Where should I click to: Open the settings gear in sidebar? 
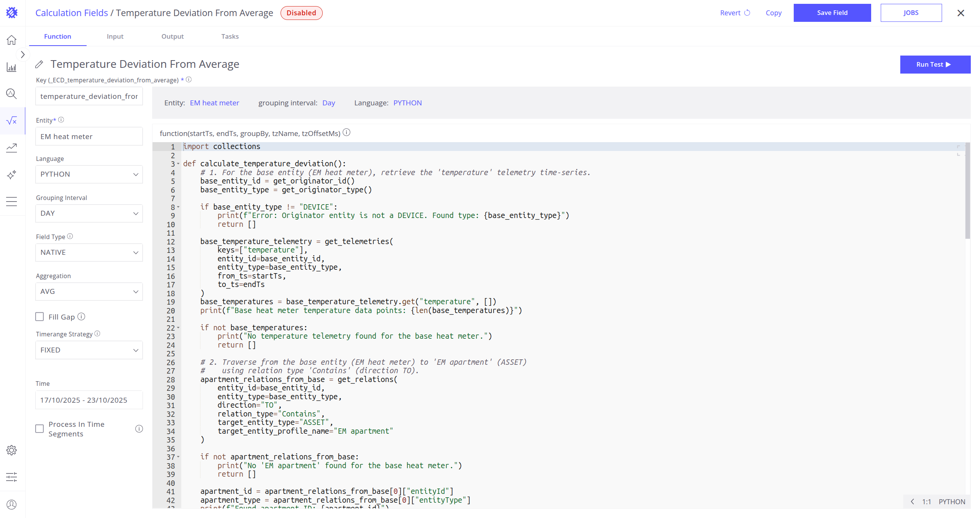(11, 450)
